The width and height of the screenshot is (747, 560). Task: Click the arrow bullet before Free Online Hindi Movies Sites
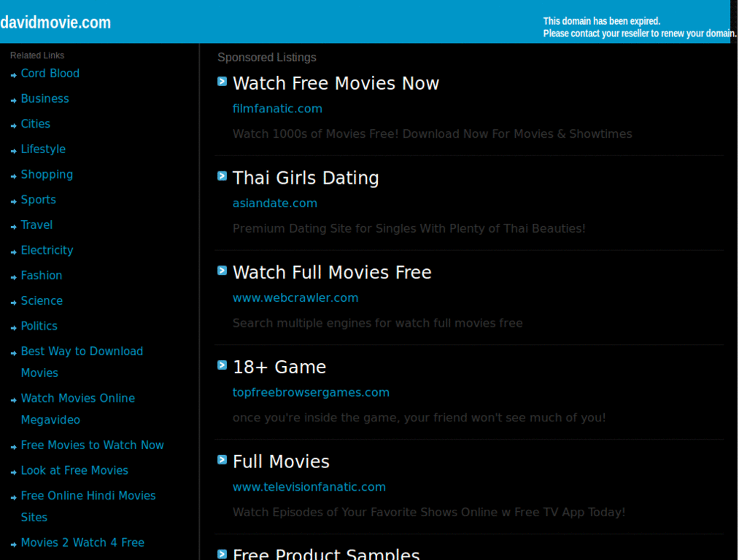coord(13,497)
